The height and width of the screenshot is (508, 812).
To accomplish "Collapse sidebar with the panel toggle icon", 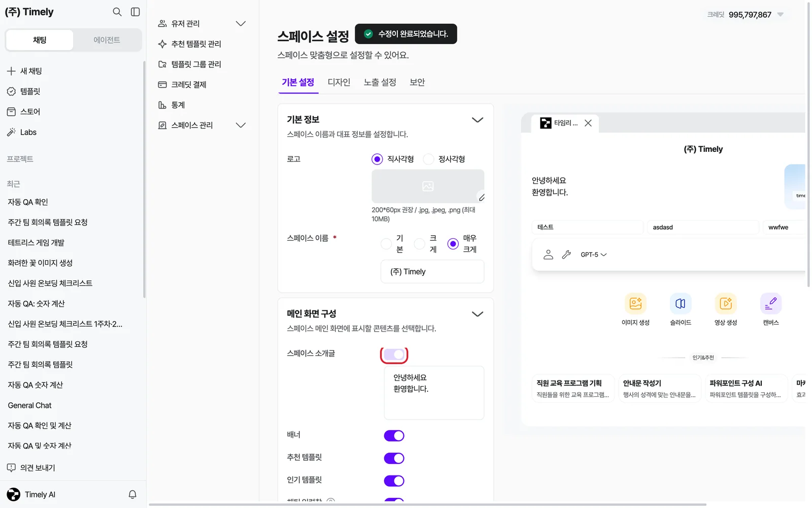I will pos(136,12).
